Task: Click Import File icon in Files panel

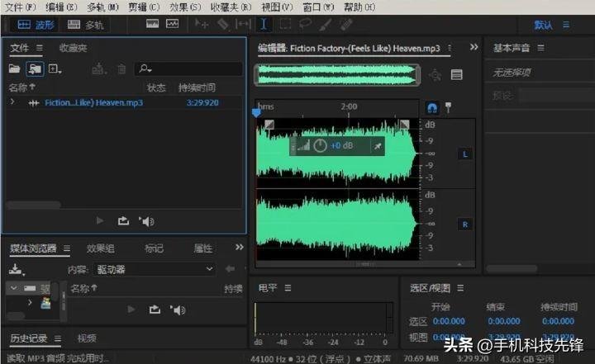Action: point(34,69)
